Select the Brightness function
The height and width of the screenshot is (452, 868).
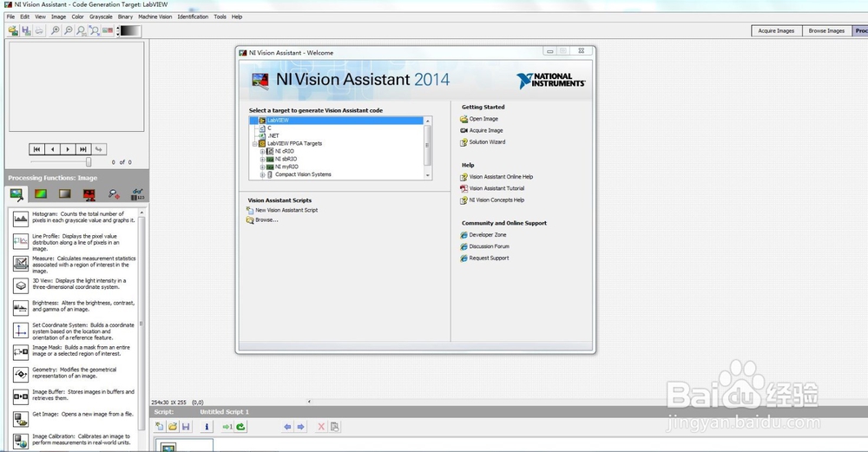coord(74,306)
